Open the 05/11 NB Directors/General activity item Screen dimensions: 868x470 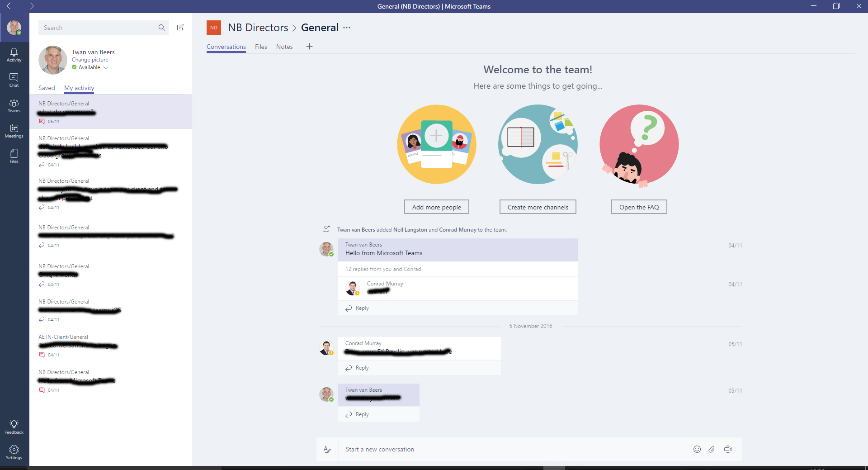click(x=111, y=112)
